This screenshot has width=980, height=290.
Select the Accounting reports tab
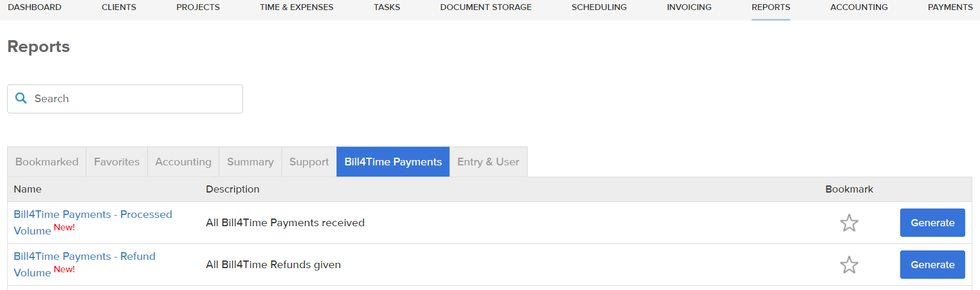183,162
